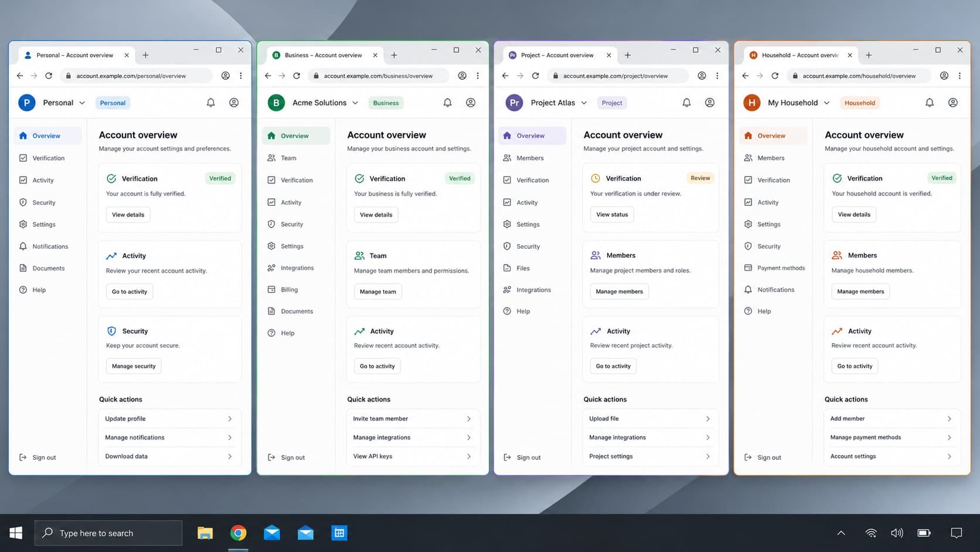980x552 pixels.
Task: Click View status in Project Verification card
Action: (x=612, y=215)
